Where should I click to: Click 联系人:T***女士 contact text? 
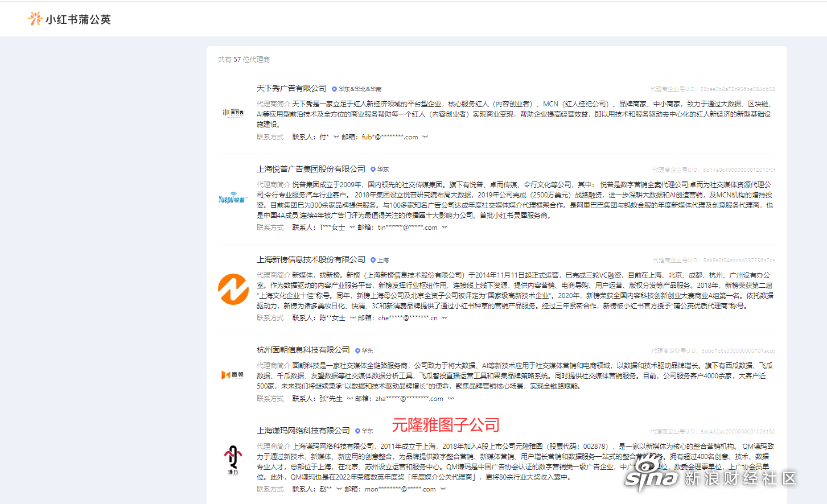pyautogui.click(x=319, y=228)
